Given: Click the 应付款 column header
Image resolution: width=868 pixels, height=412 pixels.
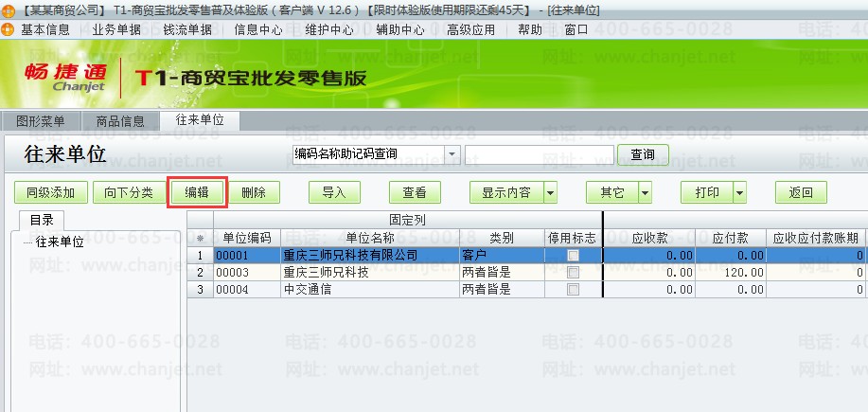Looking at the screenshot, I should point(731,239).
